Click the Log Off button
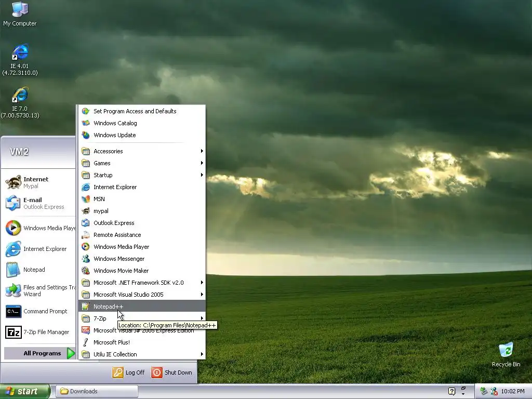 tap(129, 373)
